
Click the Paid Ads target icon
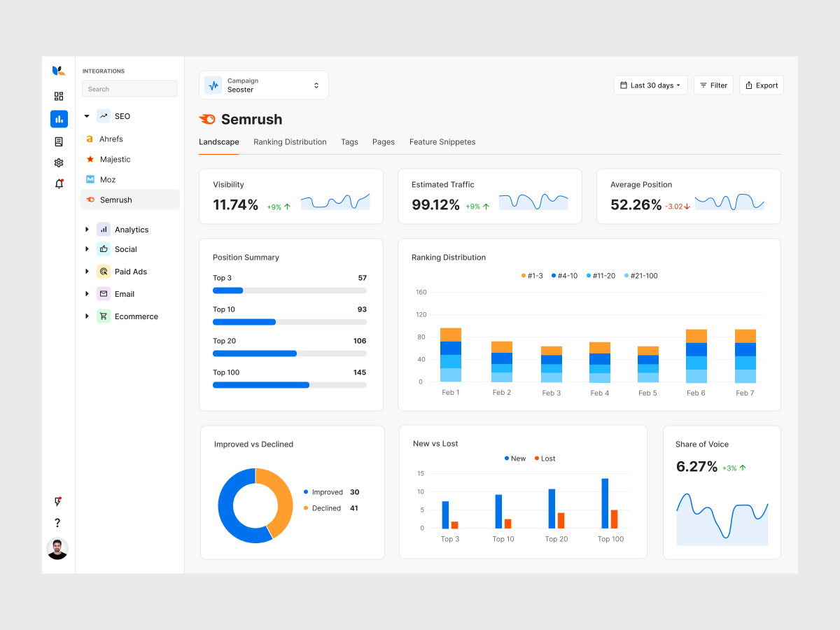pyautogui.click(x=104, y=272)
